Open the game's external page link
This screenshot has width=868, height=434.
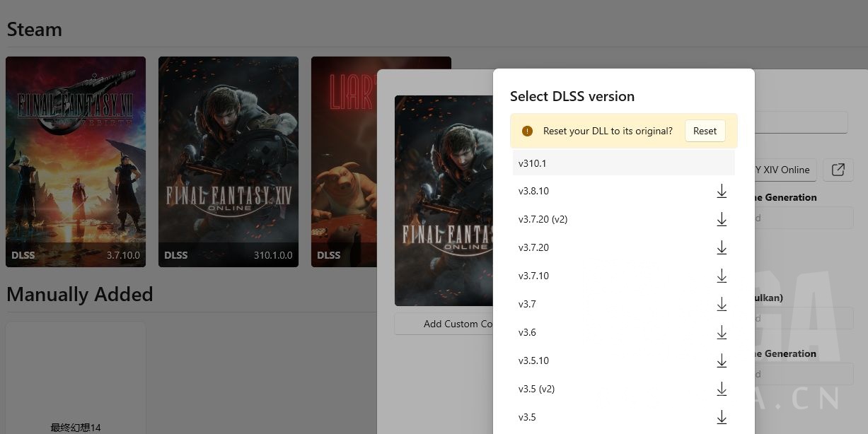(838, 170)
